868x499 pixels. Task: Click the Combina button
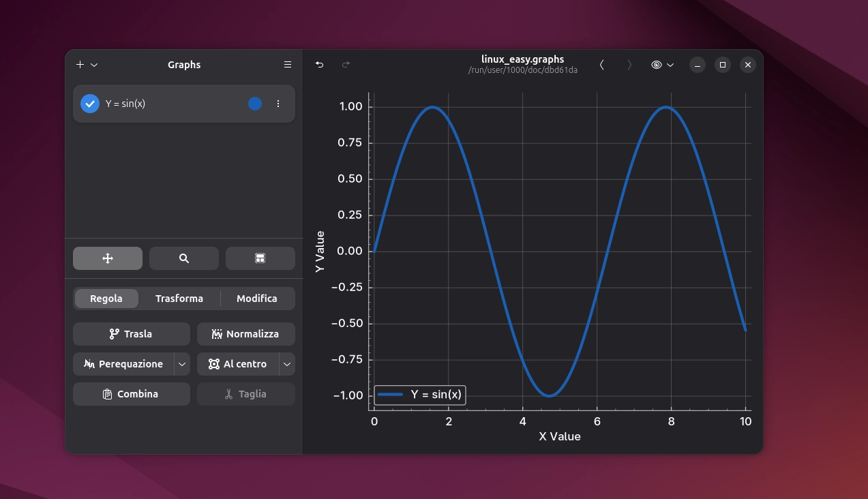131,393
